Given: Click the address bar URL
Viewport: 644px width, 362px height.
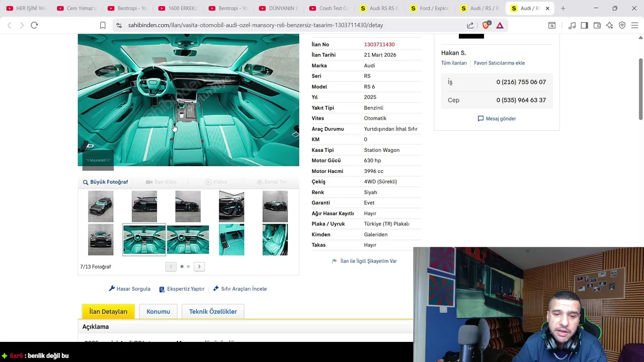Looking at the screenshot, I should pos(256,25).
